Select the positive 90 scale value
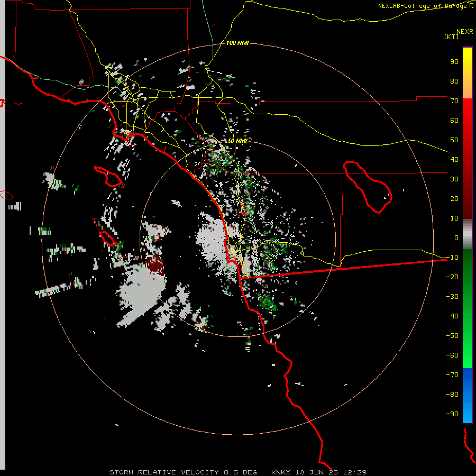The width and height of the screenshot is (476, 476). [x=454, y=62]
